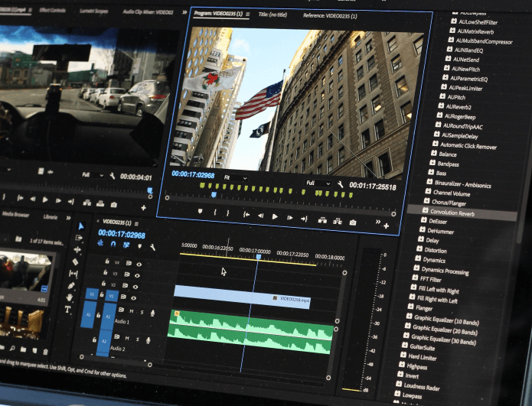Export frame from Source monitor camera icon
The height and width of the screenshot is (406, 532).
tap(114, 205)
